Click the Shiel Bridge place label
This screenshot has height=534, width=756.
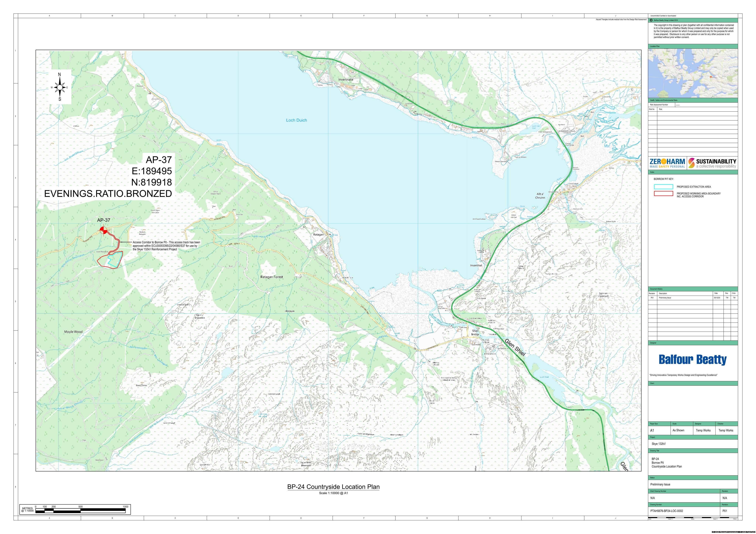(475, 333)
